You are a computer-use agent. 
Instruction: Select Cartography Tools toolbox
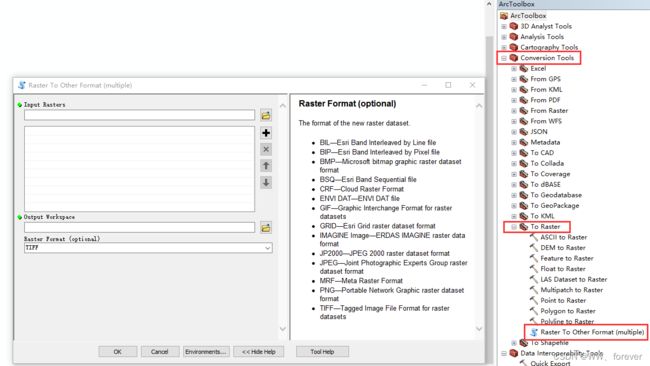[549, 47]
